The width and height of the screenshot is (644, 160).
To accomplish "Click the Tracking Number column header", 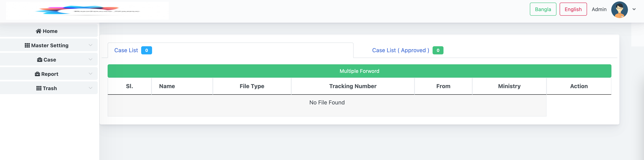I will tap(353, 86).
